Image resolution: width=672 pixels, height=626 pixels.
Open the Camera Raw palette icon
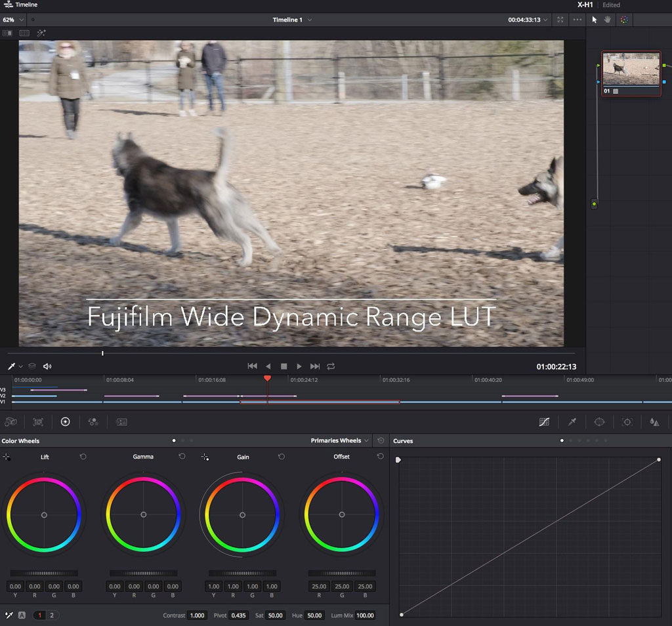point(10,422)
